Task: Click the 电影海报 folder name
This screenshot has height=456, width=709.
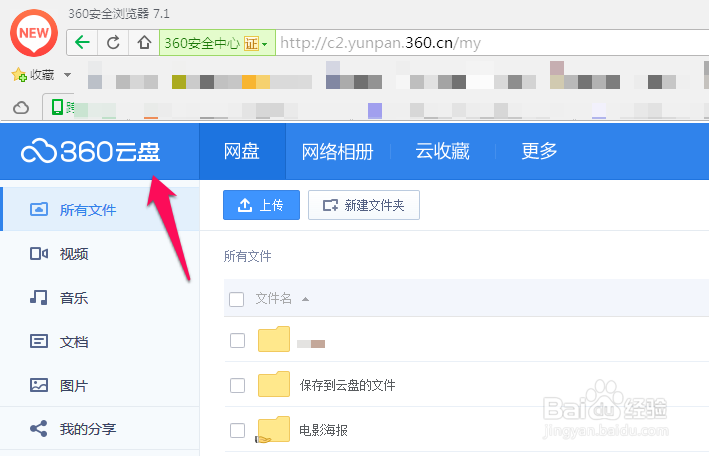Action: tap(323, 430)
